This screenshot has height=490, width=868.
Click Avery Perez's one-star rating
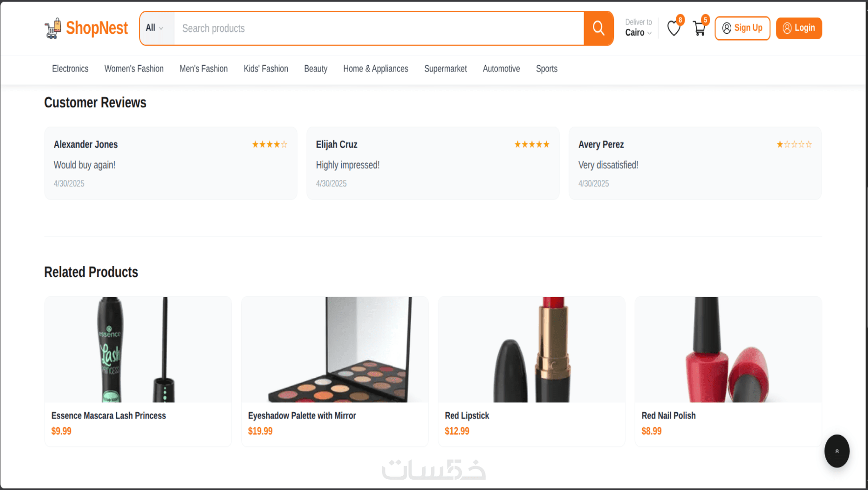[x=794, y=145]
